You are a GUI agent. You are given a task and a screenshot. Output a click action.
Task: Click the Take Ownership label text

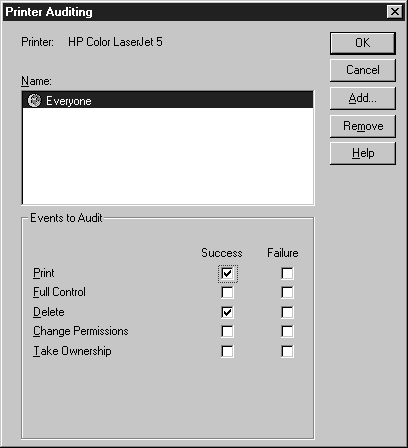(x=72, y=351)
